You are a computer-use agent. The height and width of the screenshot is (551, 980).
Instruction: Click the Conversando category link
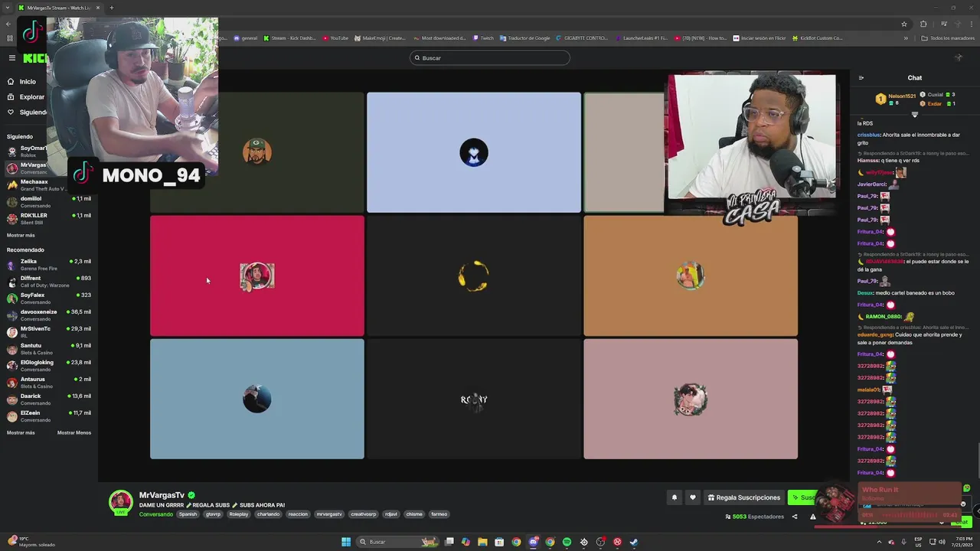pos(156,514)
